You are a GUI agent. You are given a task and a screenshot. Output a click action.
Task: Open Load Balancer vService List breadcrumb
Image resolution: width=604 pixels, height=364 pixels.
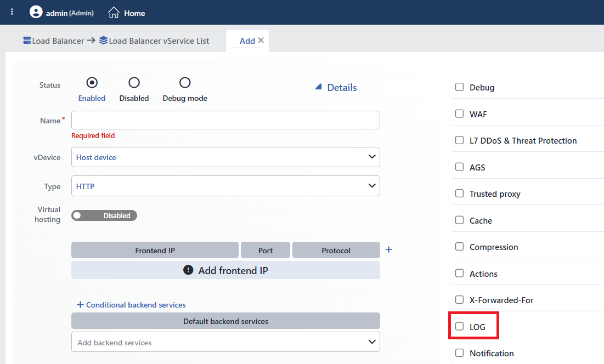159,41
